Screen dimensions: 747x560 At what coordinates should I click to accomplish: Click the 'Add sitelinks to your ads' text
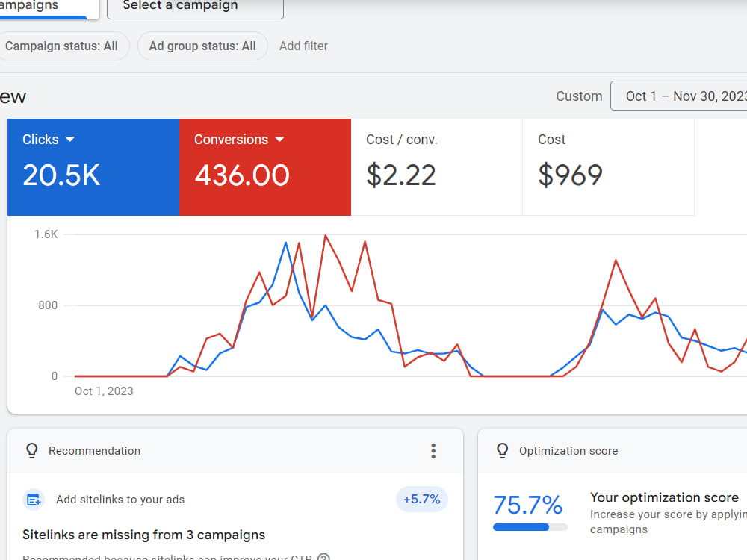pyautogui.click(x=120, y=500)
